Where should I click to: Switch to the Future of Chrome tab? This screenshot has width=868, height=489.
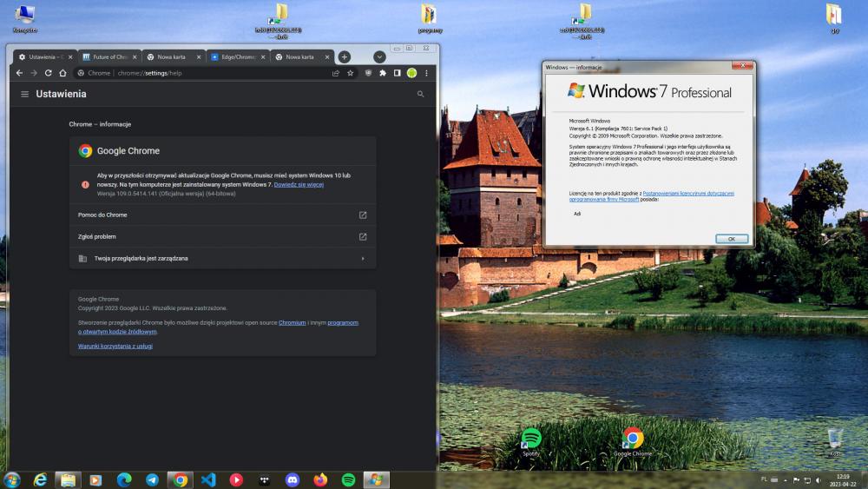[x=108, y=56]
